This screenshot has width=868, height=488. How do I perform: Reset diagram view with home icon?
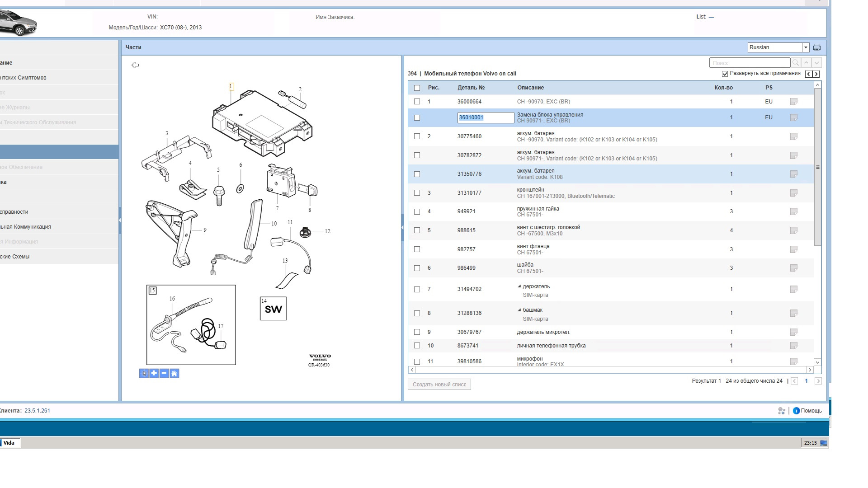[175, 373]
